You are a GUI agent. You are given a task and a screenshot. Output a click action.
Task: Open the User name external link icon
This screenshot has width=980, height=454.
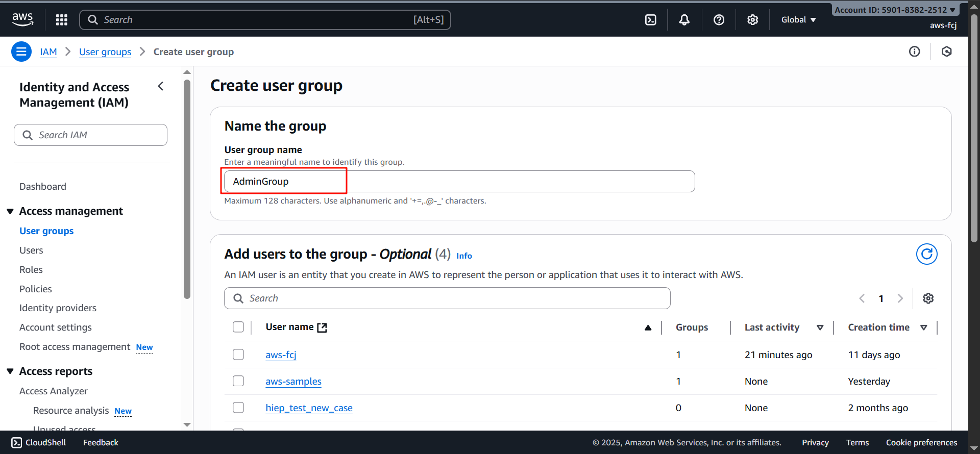[322, 327]
